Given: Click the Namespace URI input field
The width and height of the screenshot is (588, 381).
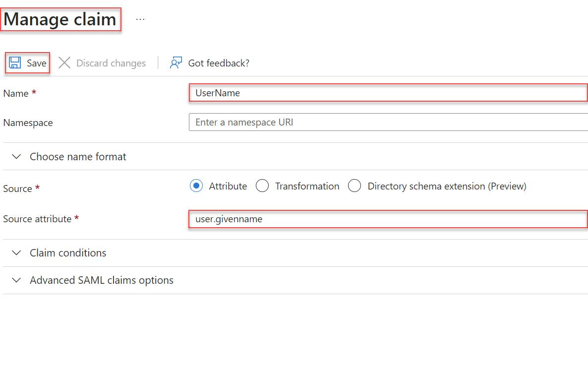Looking at the screenshot, I should click(388, 123).
